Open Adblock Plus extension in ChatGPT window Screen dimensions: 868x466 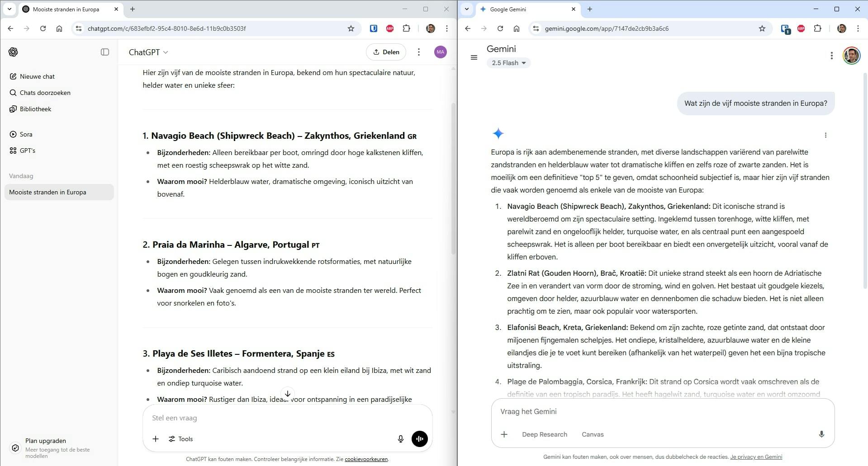coord(390,28)
